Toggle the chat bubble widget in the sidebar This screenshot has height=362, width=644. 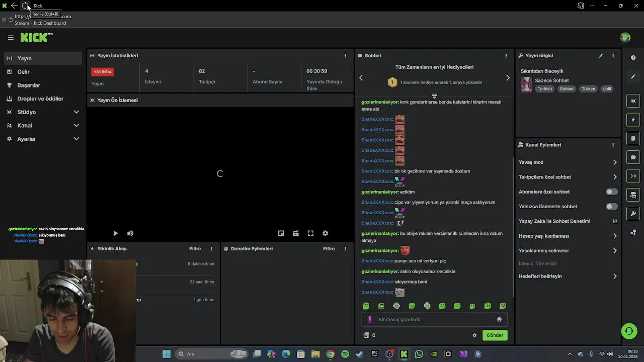633,157
